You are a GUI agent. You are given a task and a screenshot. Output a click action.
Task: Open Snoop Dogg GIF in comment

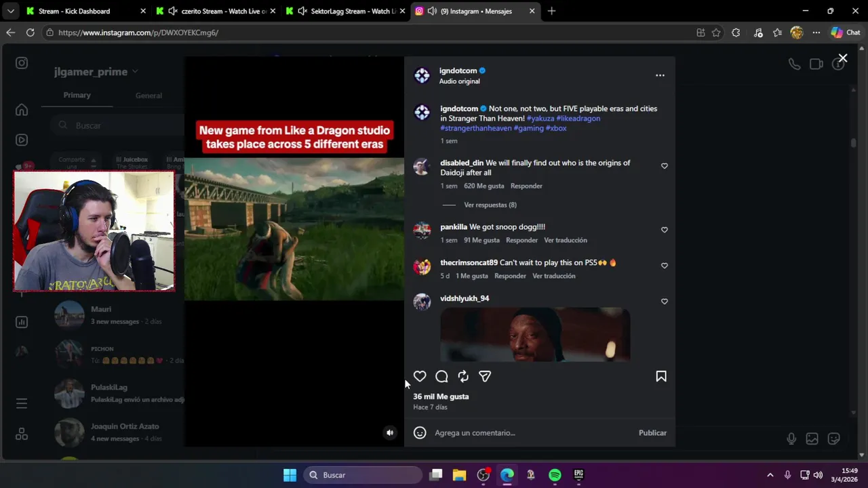535,334
